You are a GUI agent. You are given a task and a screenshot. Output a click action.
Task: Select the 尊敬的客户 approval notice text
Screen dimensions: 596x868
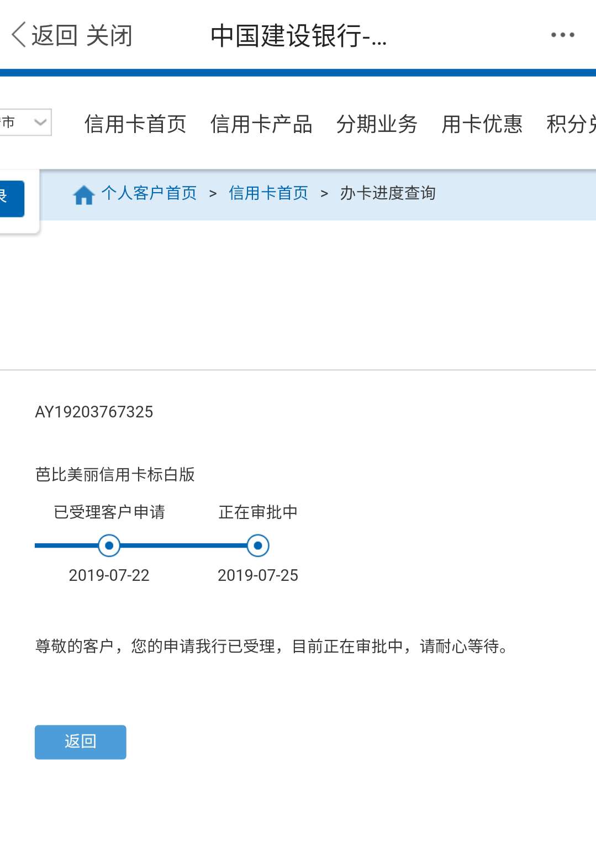coord(272,646)
